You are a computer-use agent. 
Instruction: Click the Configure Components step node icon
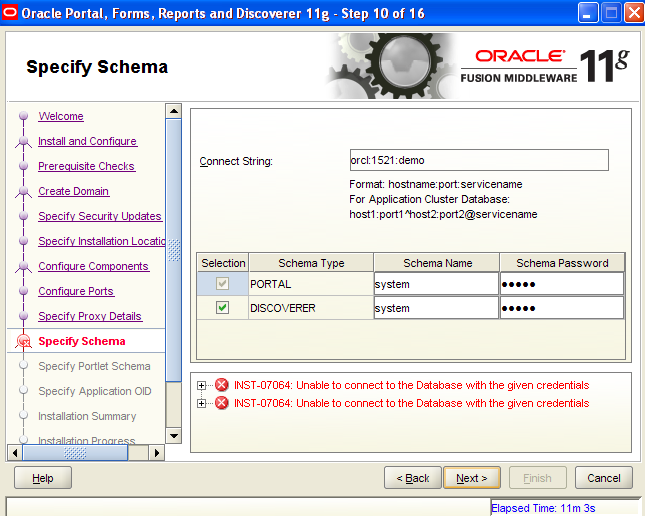pos(23,267)
